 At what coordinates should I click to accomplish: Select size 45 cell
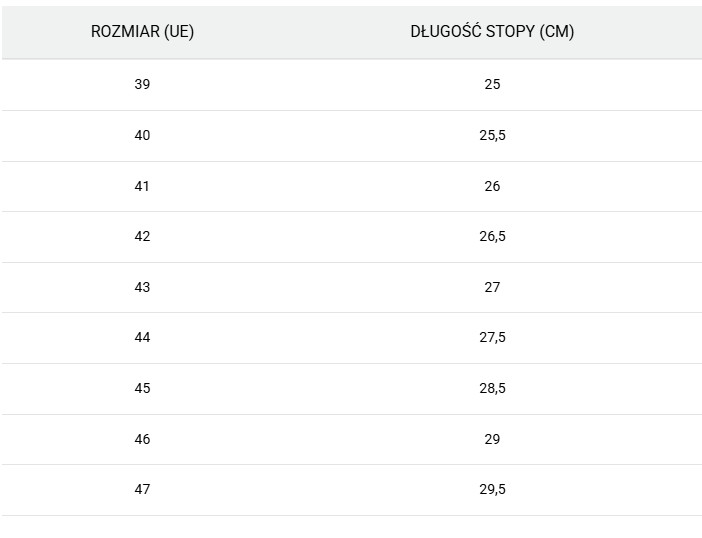point(142,388)
